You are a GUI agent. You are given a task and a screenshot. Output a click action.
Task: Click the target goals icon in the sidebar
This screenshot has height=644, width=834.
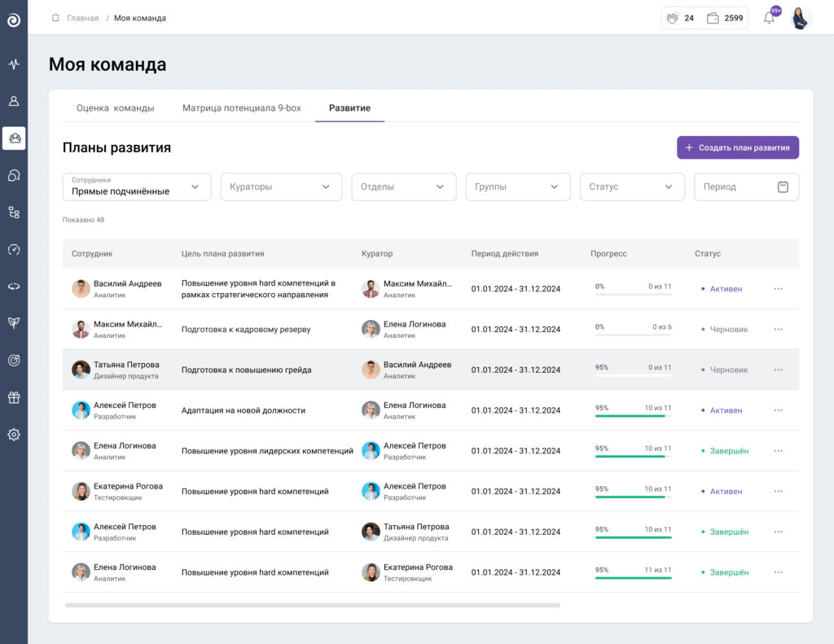14,360
